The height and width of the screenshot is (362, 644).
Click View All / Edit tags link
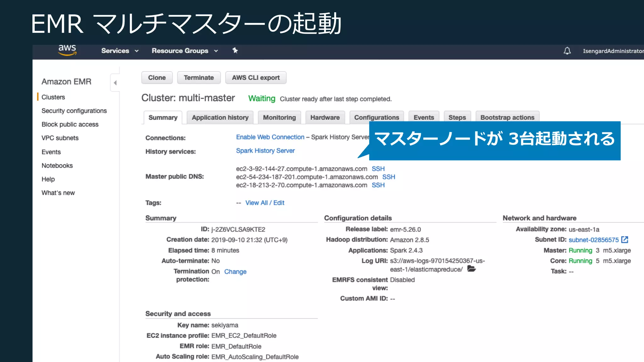[x=264, y=203]
